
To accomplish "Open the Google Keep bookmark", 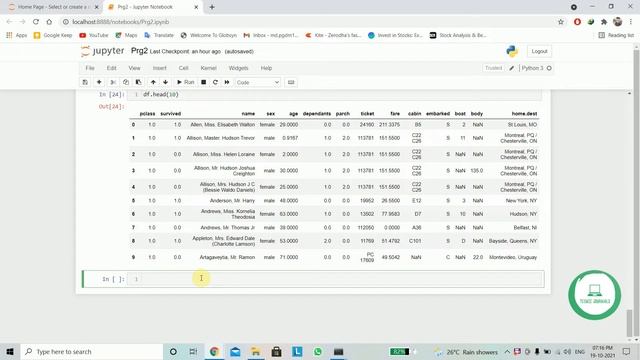I will pyautogui.click(x=53, y=36).
